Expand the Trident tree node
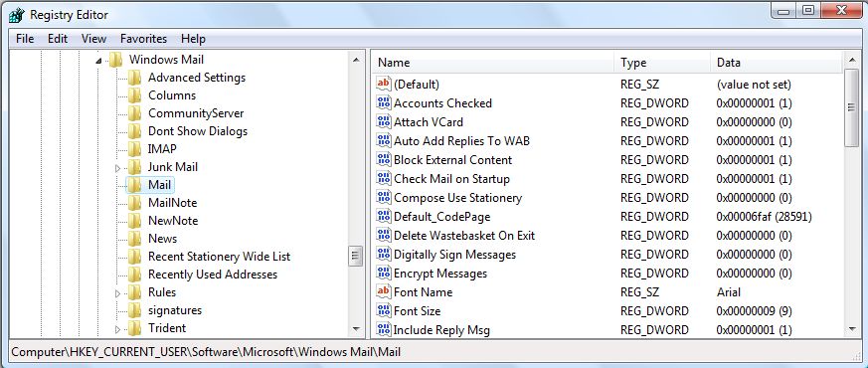The image size is (868, 368). pos(117,328)
